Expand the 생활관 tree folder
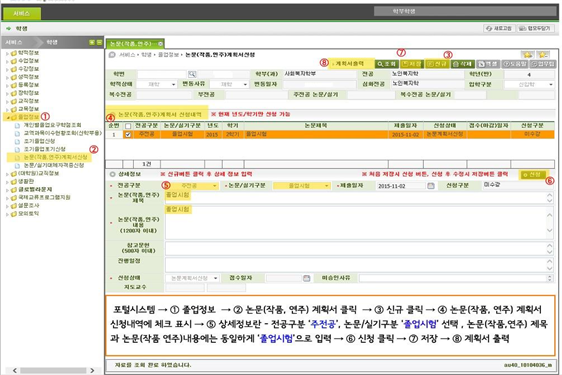The width and height of the screenshot is (562, 375). tap(7, 182)
